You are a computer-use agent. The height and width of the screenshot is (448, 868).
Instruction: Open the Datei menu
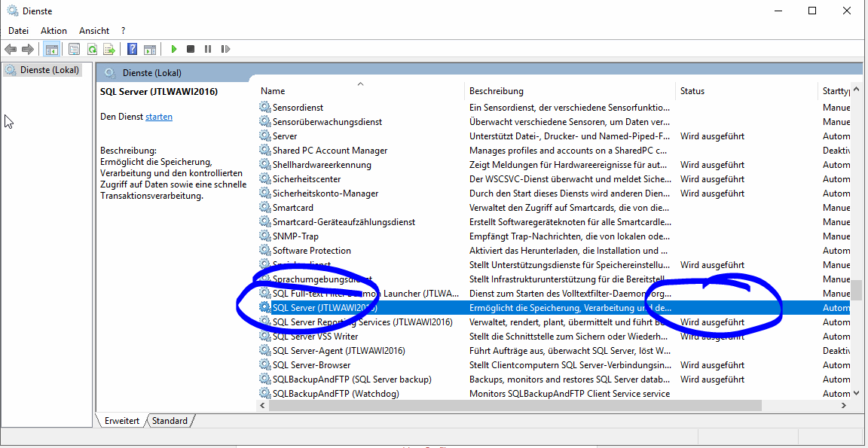18,31
